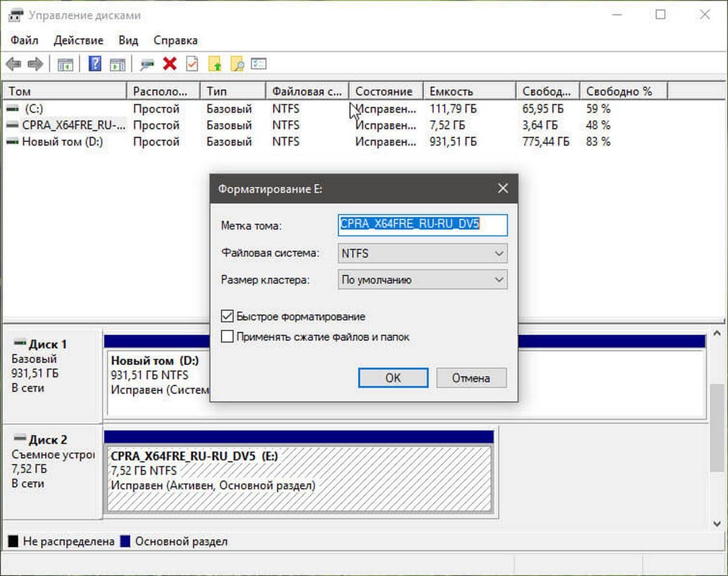Sort by the Емкость column header
Screen dimensions: 728x576
470,92
